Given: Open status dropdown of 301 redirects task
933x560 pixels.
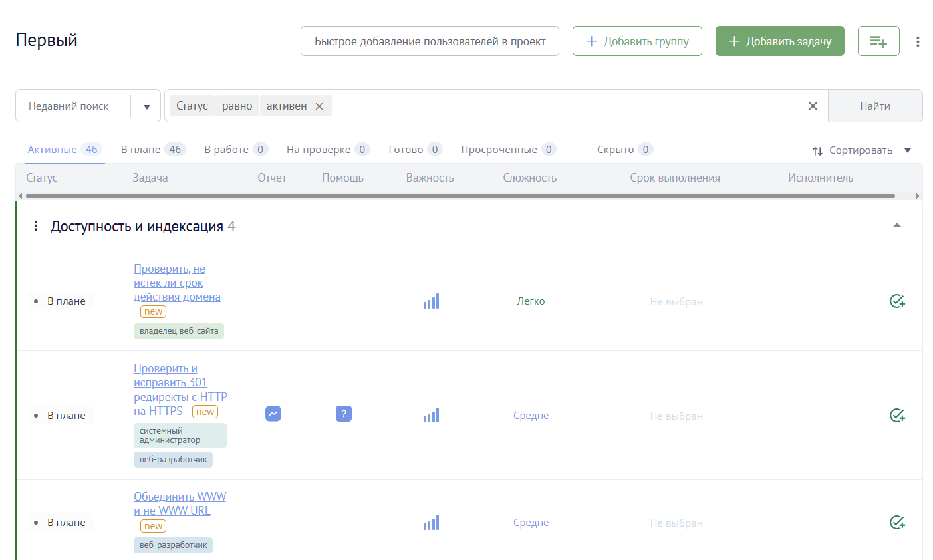Looking at the screenshot, I should [61, 416].
